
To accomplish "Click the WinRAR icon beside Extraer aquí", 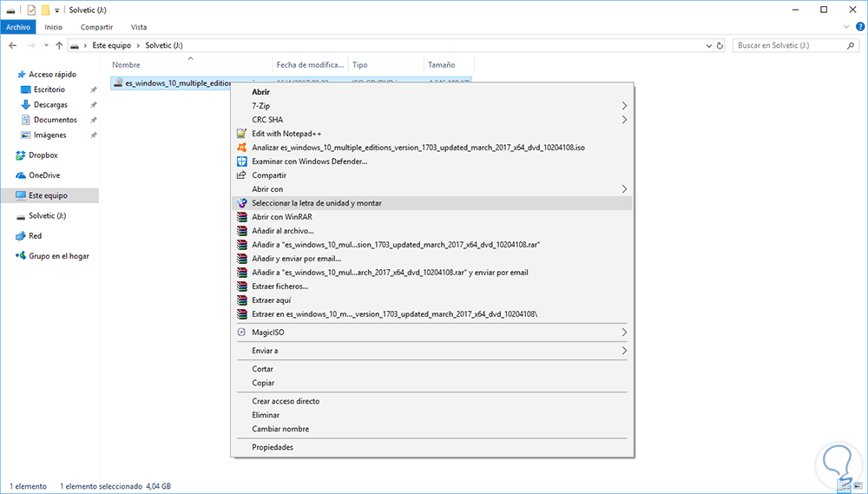I will [x=242, y=300].
